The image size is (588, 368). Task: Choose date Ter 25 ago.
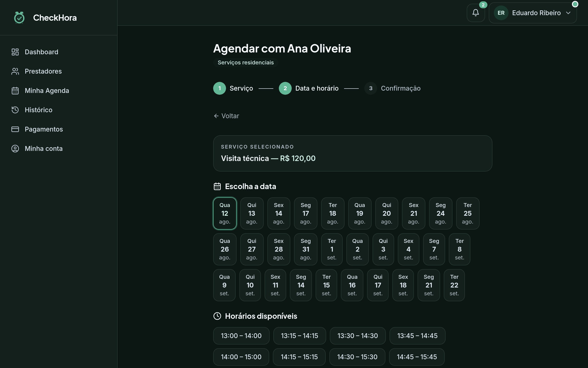(467, 213)
